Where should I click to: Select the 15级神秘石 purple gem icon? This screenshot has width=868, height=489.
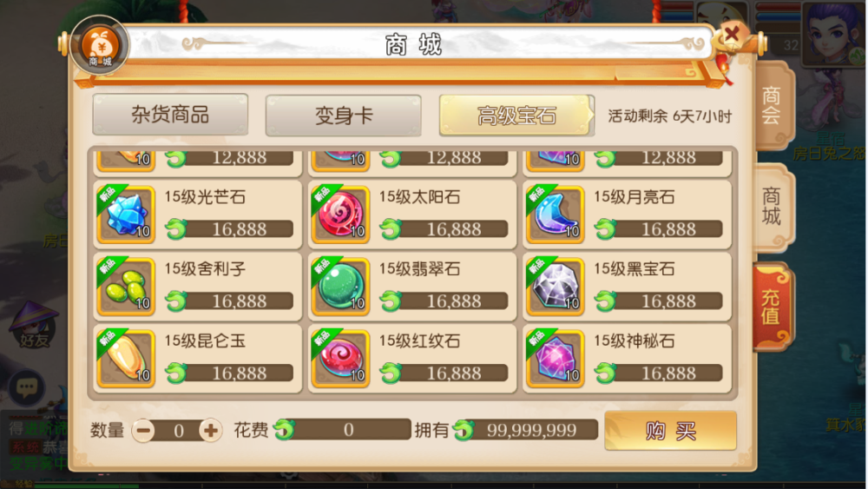(556, 359)
